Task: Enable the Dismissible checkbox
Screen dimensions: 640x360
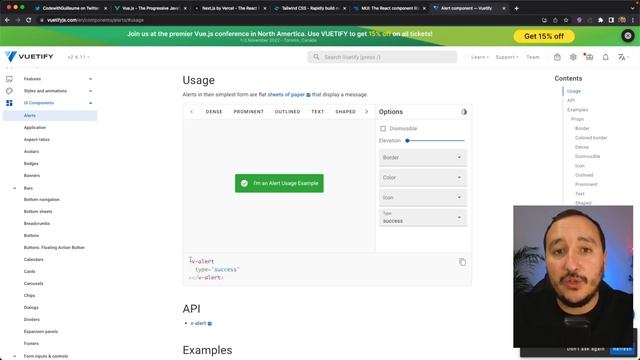Action: pos(383,129)
